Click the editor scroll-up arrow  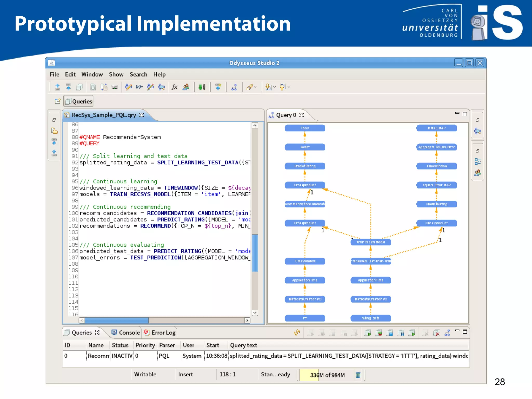pos(255,125)
